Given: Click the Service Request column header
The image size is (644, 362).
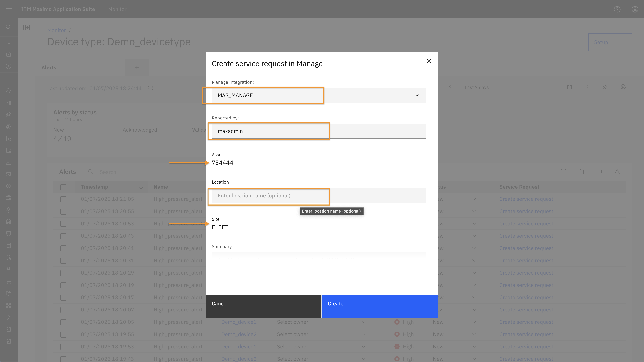Looking at the screenshot, I should (519, 187).
